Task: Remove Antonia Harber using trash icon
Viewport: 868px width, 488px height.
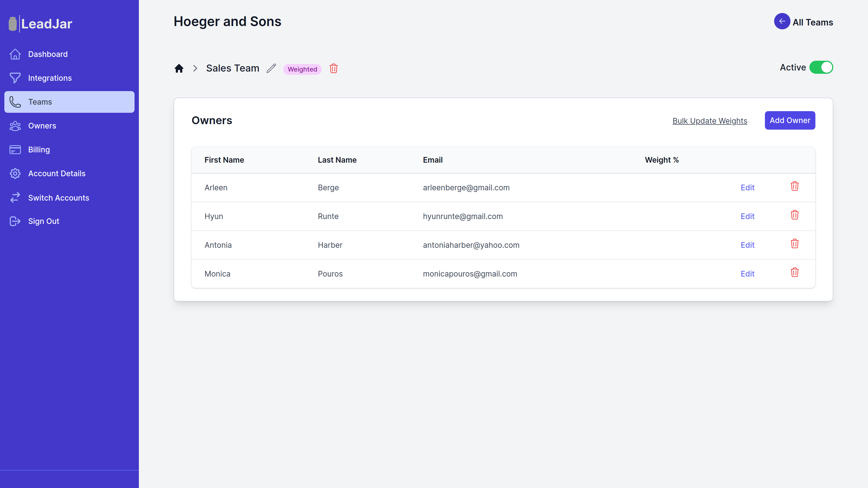Action: click(x=794, y=244)
